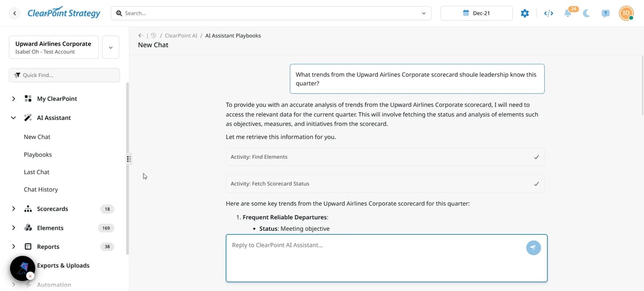Open the Upward Airlines Corporate account selector
644x291 pixels.
click(x=54, y=47)
